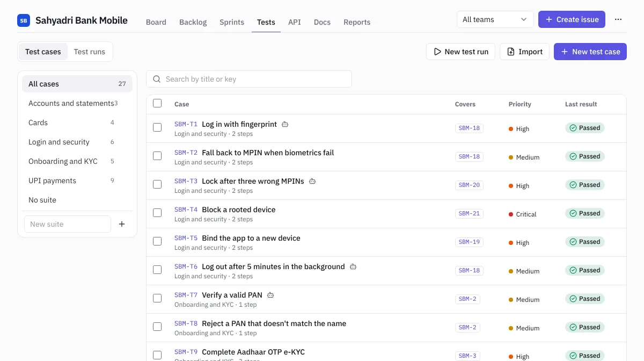Open the SBM-20 covers link
Screen dimensions: 644x361
(x=469, y=185)
